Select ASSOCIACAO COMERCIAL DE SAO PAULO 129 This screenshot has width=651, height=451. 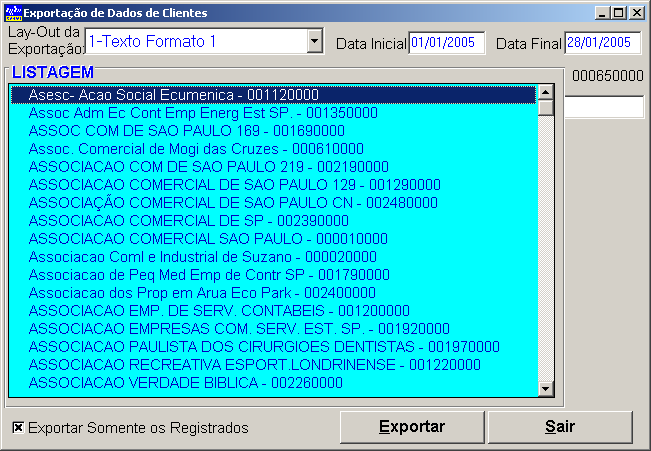pos(273,185)
